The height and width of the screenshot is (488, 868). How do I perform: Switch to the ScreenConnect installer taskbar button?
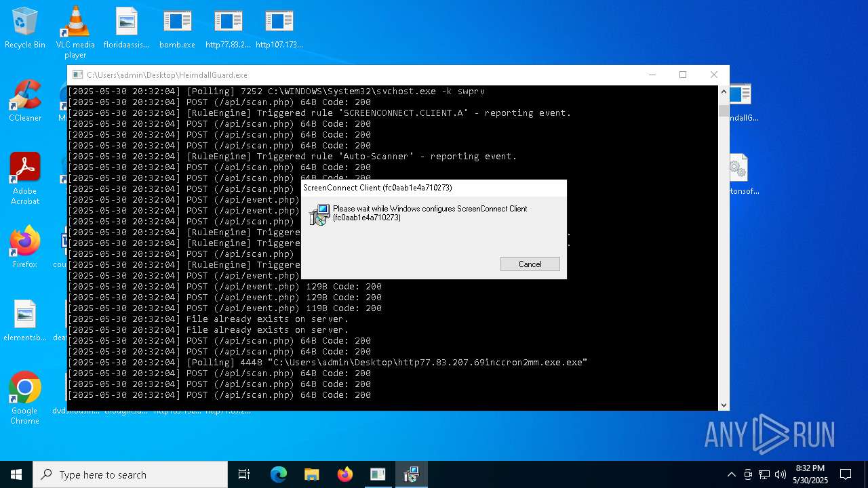pos(411,474)
